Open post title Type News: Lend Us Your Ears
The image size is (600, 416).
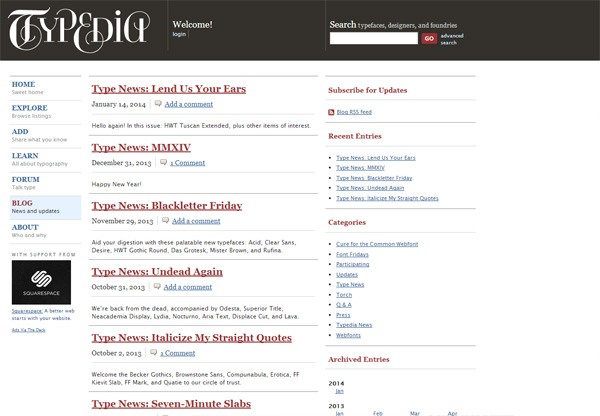[169, 89]
